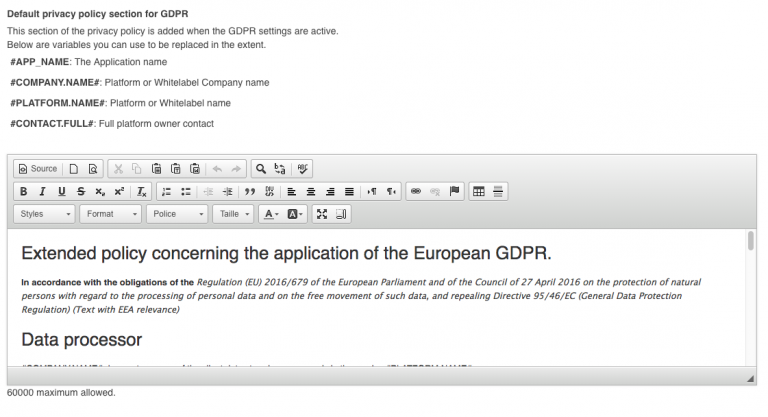768x417 pixels.
Task: Click the Remove Format icon
Action: click(142, 191)
